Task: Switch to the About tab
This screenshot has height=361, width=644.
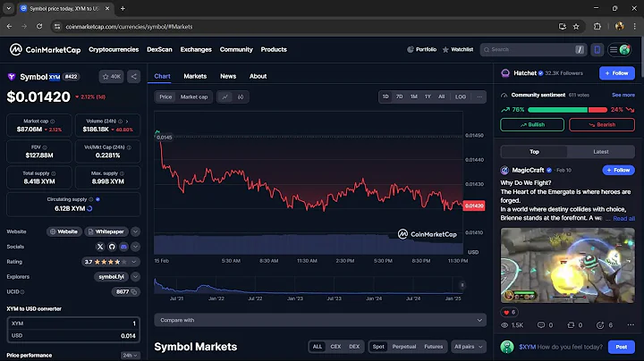Action: [258, 76]
